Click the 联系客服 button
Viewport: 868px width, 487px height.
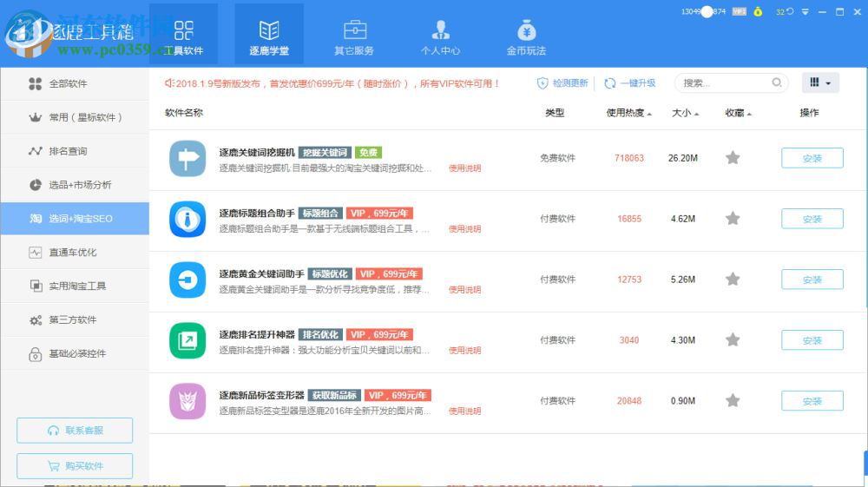75,431
